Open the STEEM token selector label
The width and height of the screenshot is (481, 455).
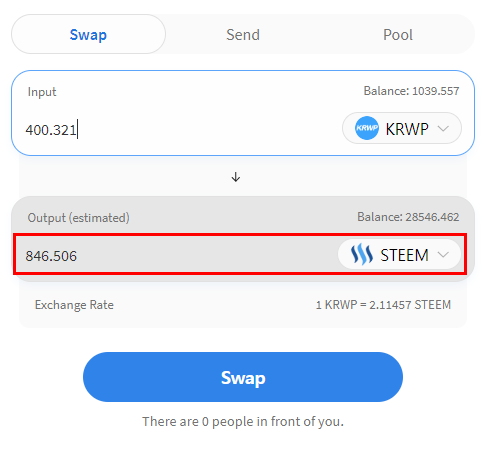click(x=404, y=255)
